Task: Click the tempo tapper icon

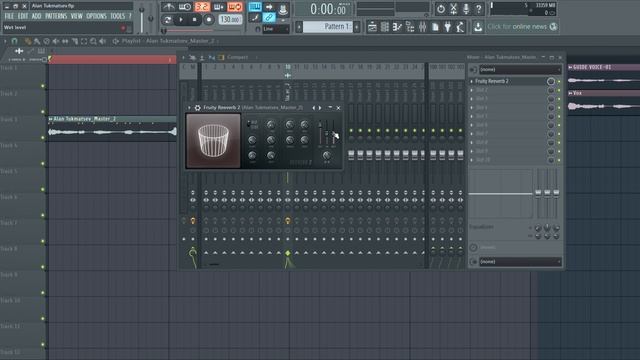Action: (460, 27)
